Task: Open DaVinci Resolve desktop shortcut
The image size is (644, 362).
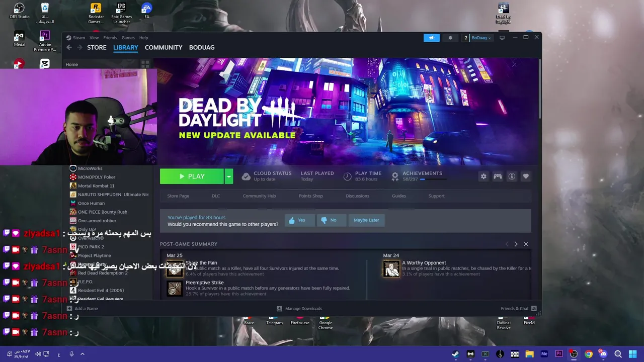Action: [504, 323]
